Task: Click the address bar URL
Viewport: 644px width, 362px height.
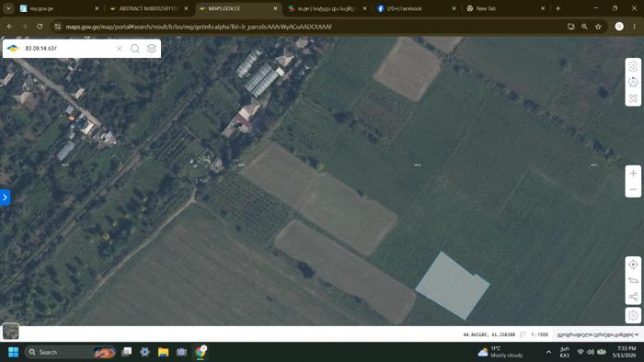Action: pos(199,27)
